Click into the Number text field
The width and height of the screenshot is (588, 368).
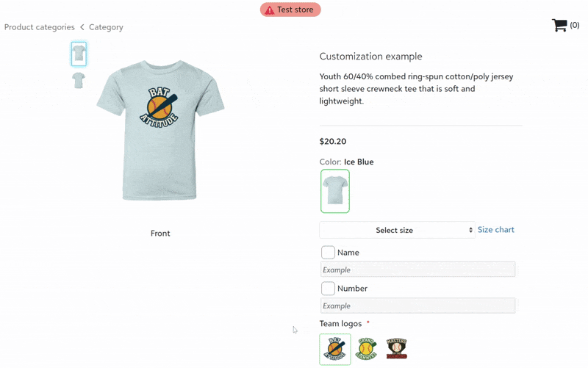pos(417,306)
